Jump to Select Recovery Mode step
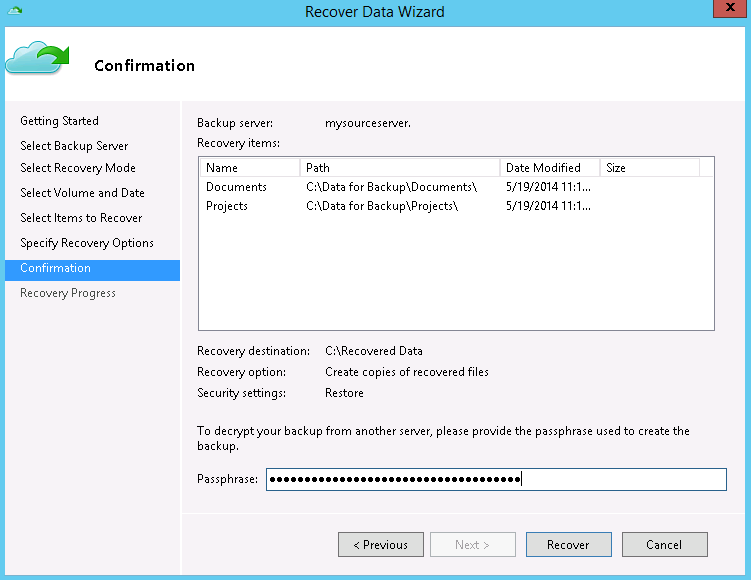The height and width of the screenshot is (580, 751). pyautogui.click(x=78, y=168)
